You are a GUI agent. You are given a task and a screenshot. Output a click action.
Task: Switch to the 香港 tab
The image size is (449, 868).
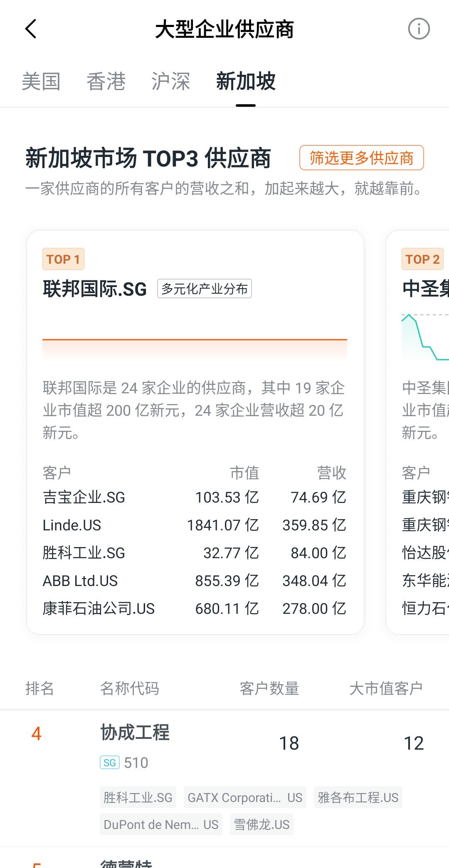106,81
